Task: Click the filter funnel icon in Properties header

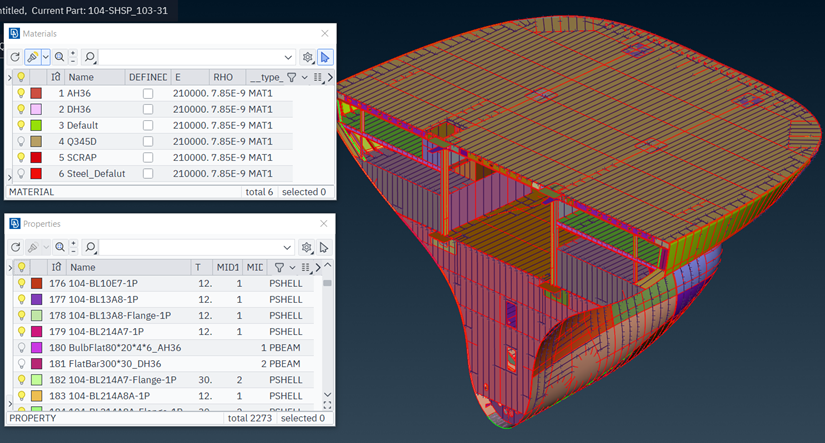Action: (280, 267)
